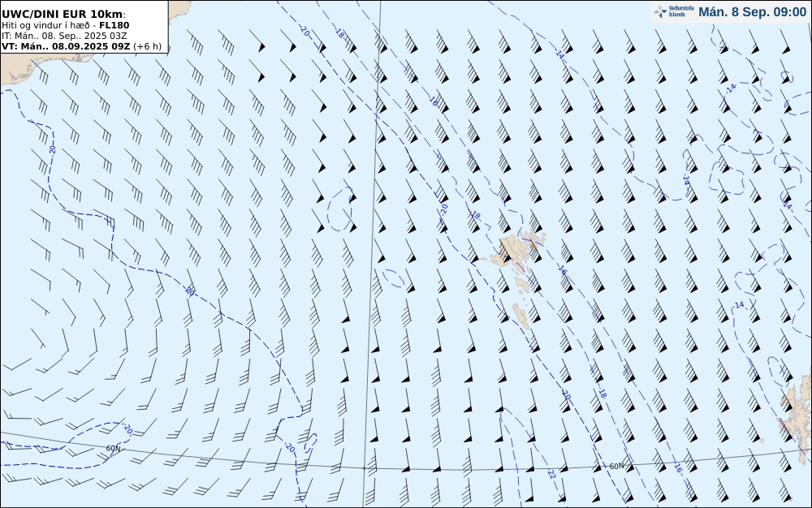The image size is (812, 508).
Task: Click the "VT: Mán.. 08.09.2025 09Z (+6 h)" line
Action: (x=81, y=46)
